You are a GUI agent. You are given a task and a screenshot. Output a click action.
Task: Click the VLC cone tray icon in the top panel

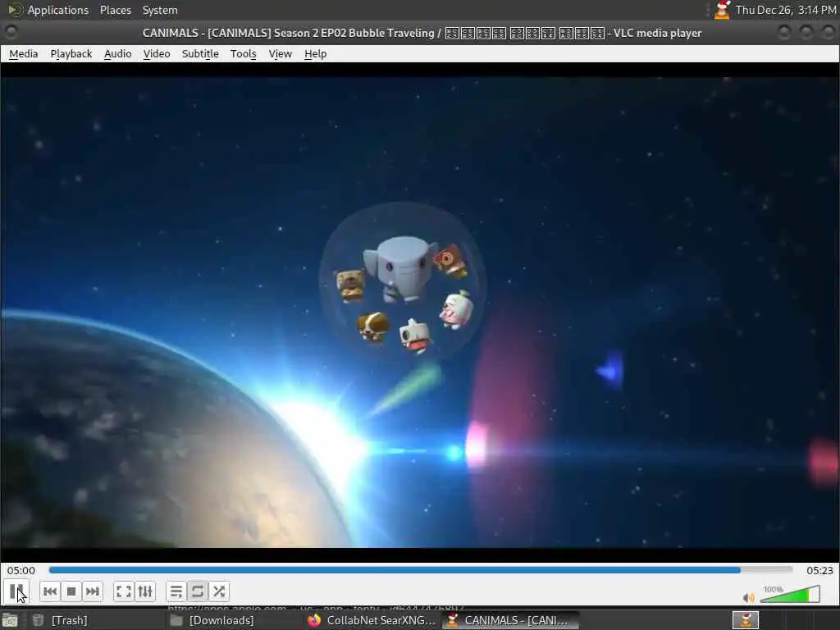coord(722,10)
